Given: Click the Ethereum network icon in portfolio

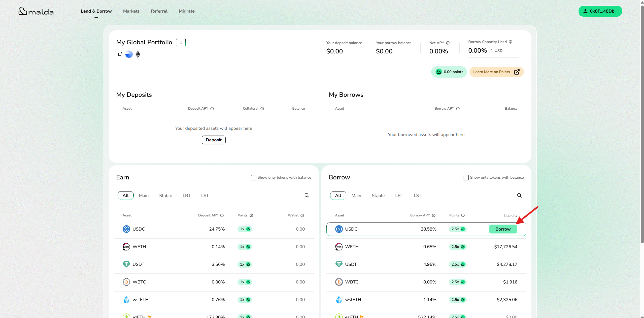Looking at the screenshot, I should [x=138, y=54].
